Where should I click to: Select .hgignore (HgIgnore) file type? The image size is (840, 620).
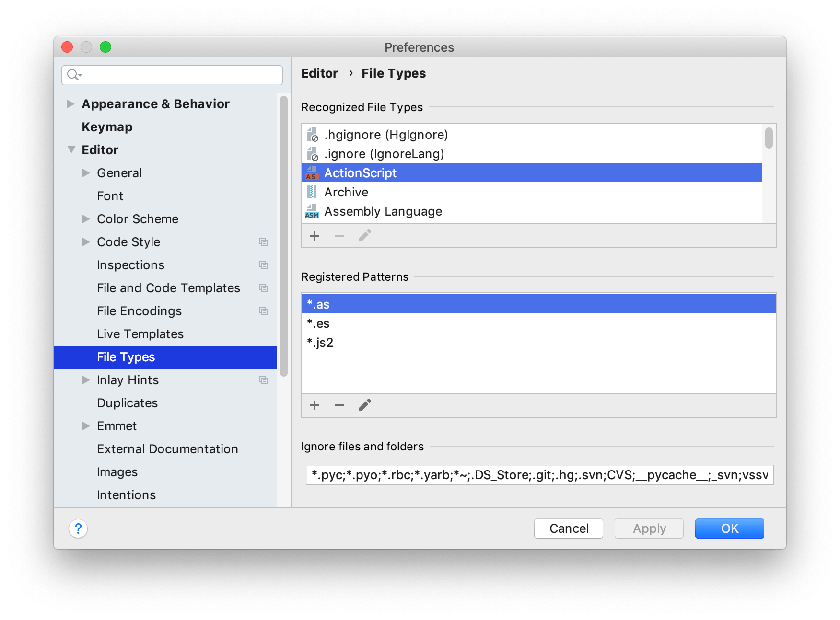tap(532, 135)
